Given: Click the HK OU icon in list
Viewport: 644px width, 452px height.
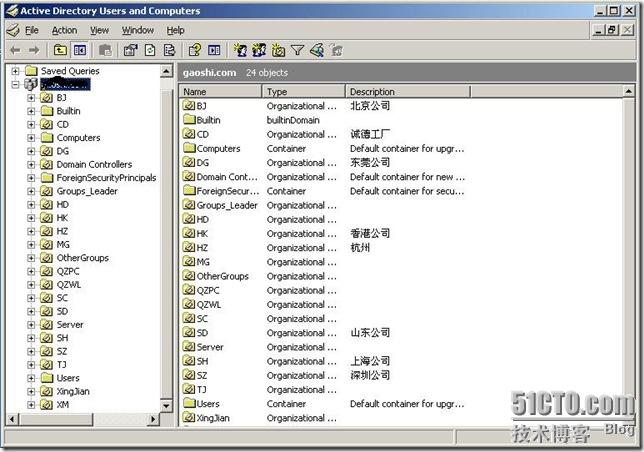Looking at the screenshot, I should pyautogui.click(x=189, y=233).
